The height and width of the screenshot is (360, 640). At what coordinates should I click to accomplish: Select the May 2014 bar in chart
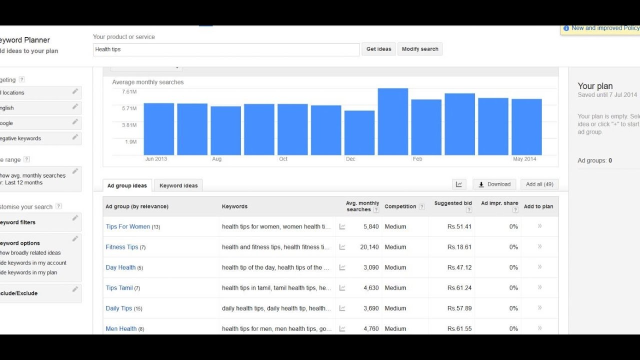(527, 127)
